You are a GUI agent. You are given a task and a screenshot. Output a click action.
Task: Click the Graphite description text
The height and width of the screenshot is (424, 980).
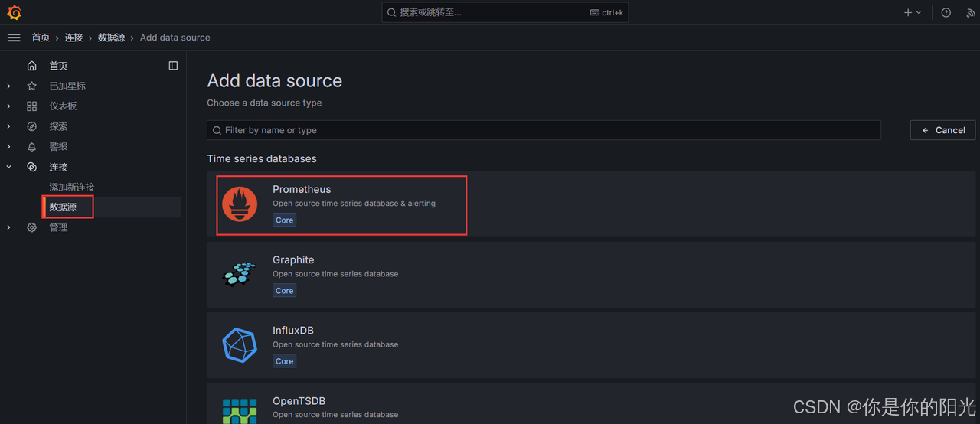coord(335,274)
